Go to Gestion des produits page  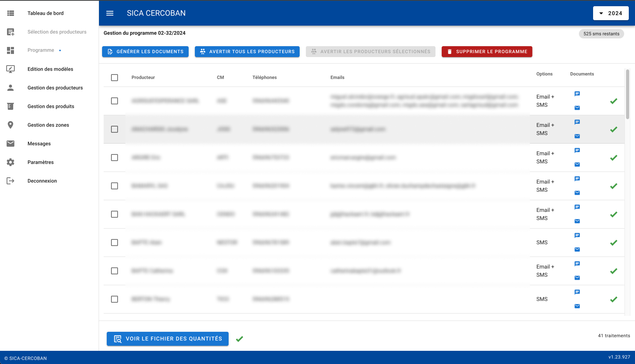tap(51, 106)
